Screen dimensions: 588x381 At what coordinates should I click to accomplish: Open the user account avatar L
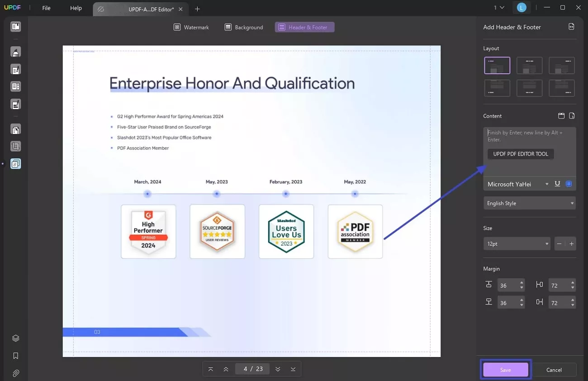click(x=522, y=8)
